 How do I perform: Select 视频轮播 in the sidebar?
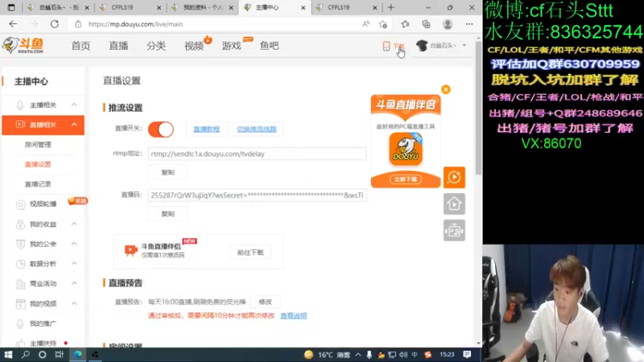click(43, 204)
